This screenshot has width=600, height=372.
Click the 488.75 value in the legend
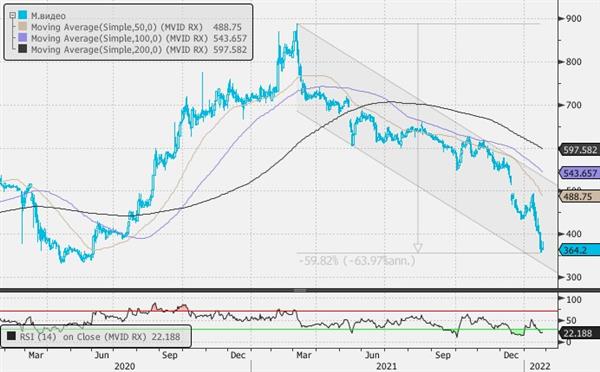(227, 27)
